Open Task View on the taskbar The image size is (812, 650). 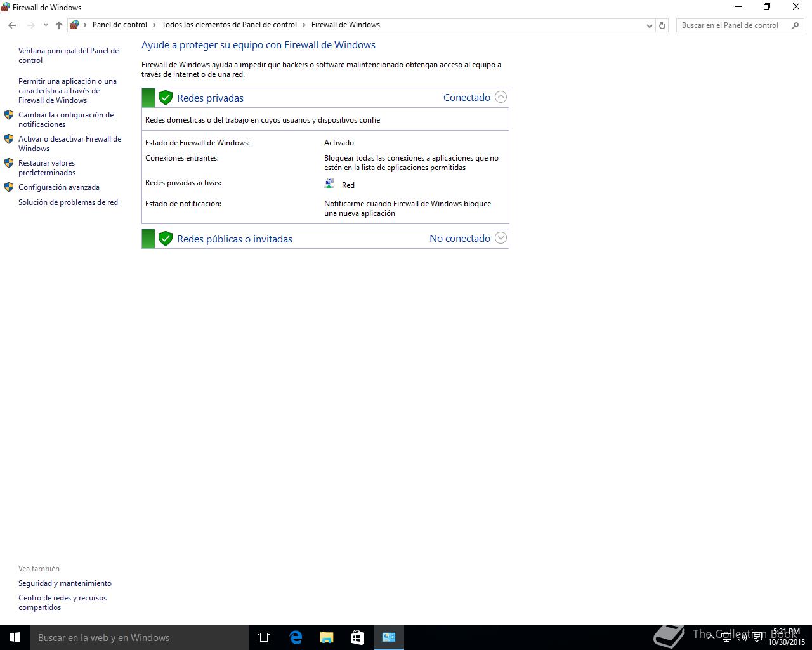pyautogui.click(x=264, y=637)
